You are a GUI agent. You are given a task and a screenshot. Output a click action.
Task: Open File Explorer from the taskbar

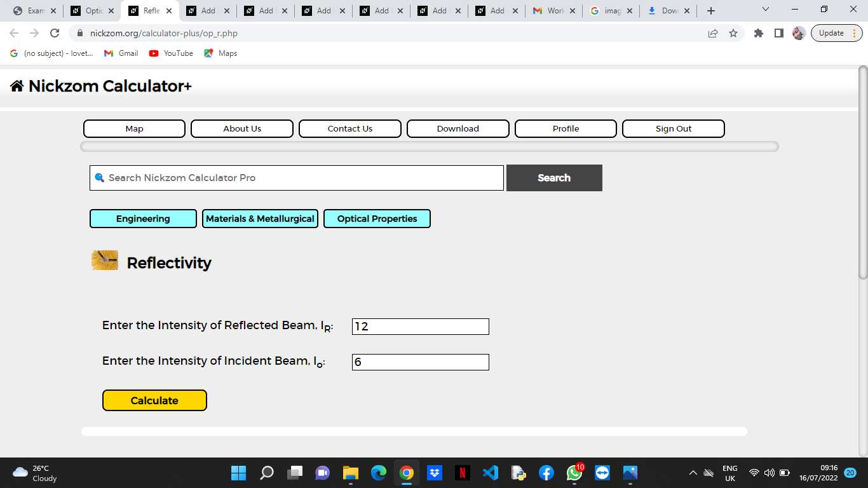click(351, 473)
